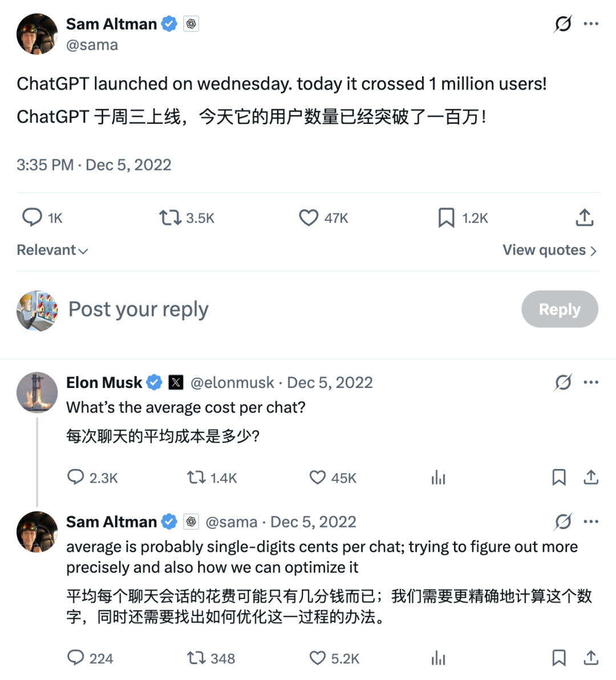616x680 pixels.
Task: Open the @elonmusk handle link
Action: click(x=232, y=382)
